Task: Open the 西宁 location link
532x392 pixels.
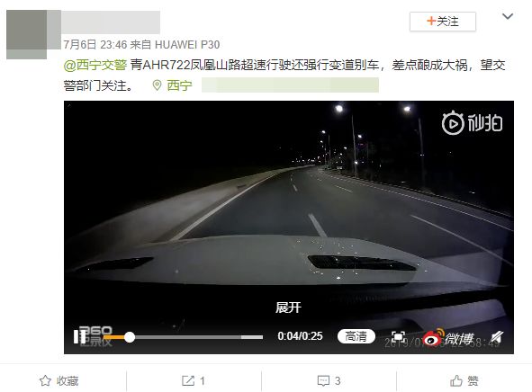Action: coord(179,85)
